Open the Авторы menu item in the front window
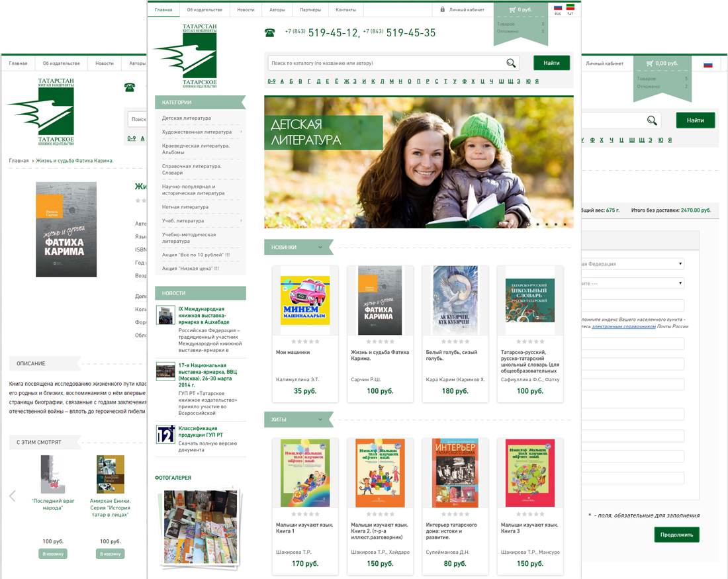The image size is (728, 579). (x=277, y=10)
